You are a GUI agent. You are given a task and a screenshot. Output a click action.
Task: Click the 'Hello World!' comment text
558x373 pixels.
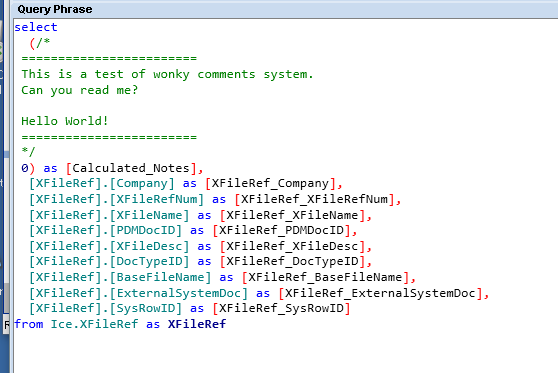64,121
